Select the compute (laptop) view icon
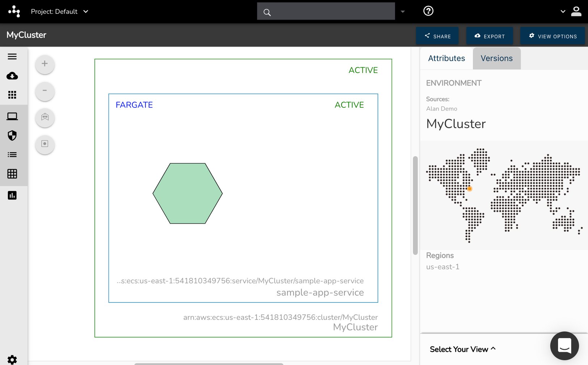This screenshot has height=365, width=588. point(12,116)
